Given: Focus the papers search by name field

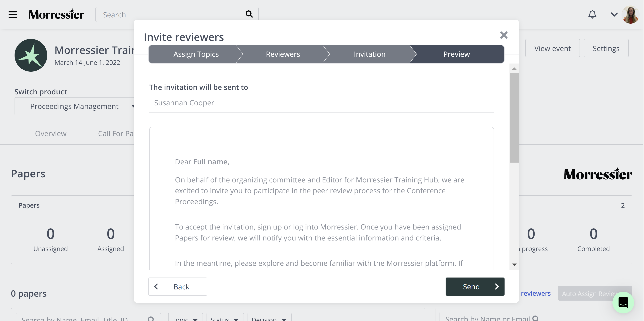Looking at the screenshot, I should [88, 317].
